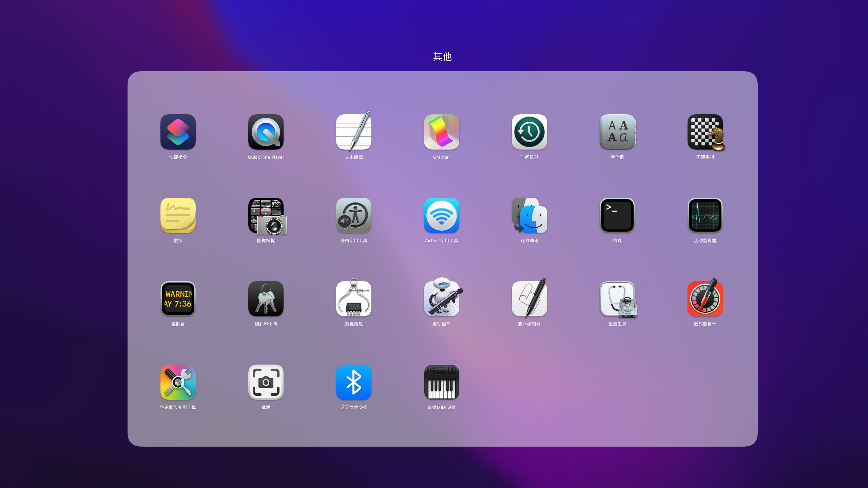Launch the Console (控制台) app
This screenshot has width=868, height=488.
click(x=178, y=299)
